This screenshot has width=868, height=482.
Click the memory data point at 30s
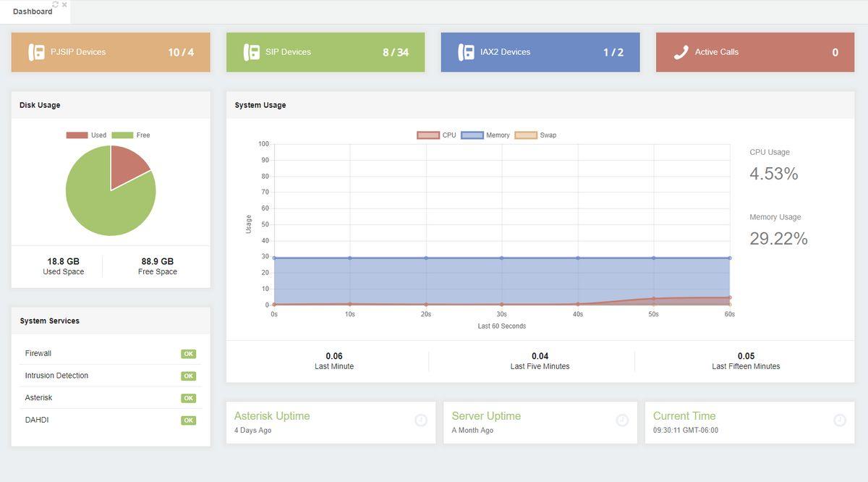[x=502, y=258]
